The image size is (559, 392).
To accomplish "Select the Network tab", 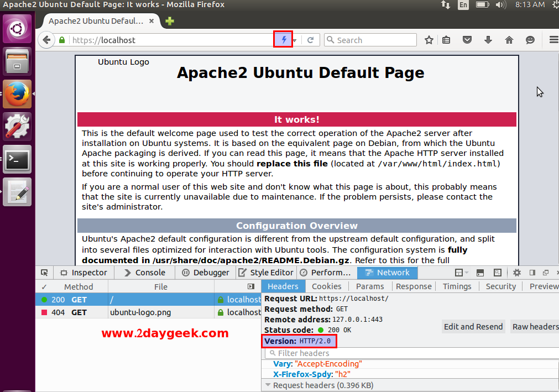I will pos(387,273).
